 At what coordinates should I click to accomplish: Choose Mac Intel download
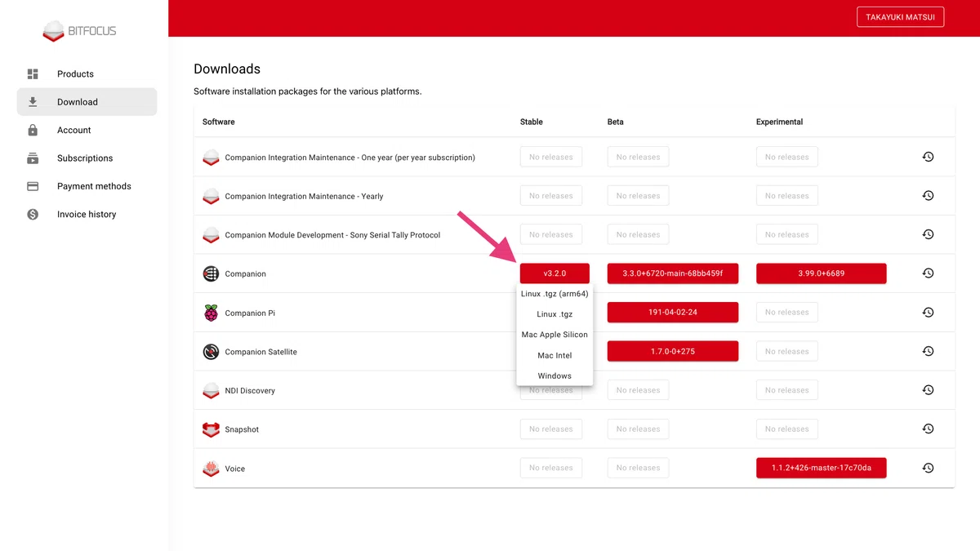pos(555,356)
